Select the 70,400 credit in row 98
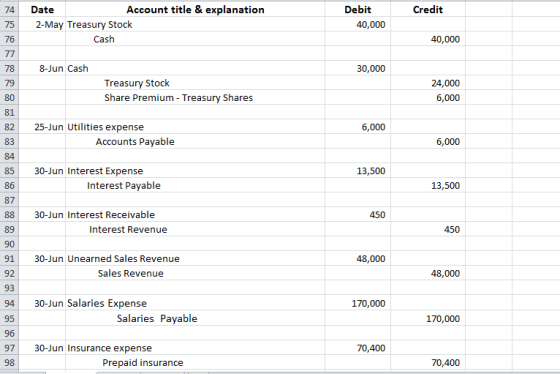This screenshot has height=374, width=560. (428, 363)
